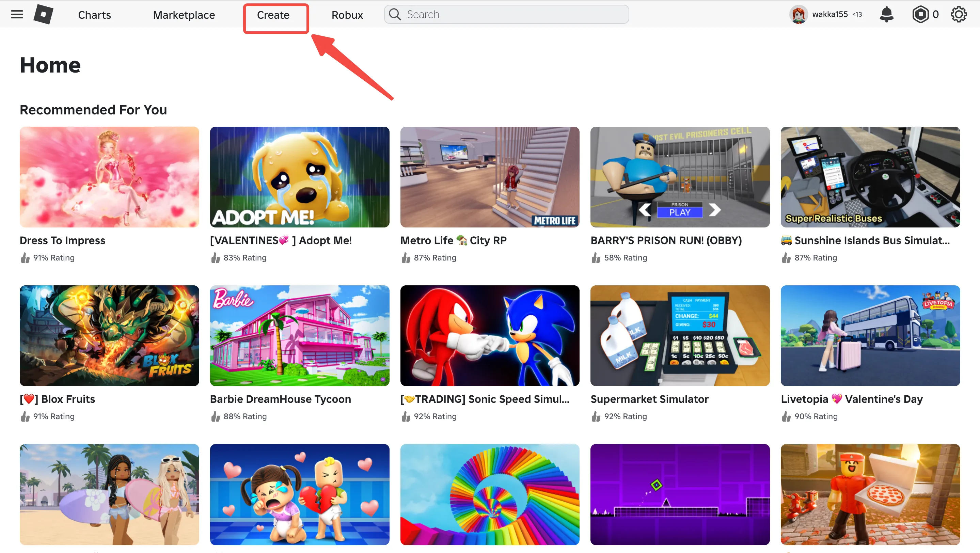Click the wakka155 profile avatar
Image resolution: width=980 pixels, height=553 pixels.
coord(798,14)
